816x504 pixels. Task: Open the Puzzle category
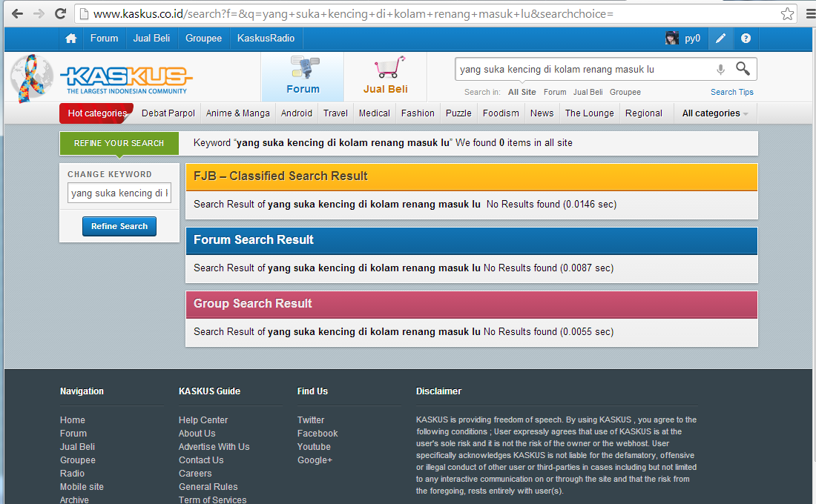tap(458, 113)
